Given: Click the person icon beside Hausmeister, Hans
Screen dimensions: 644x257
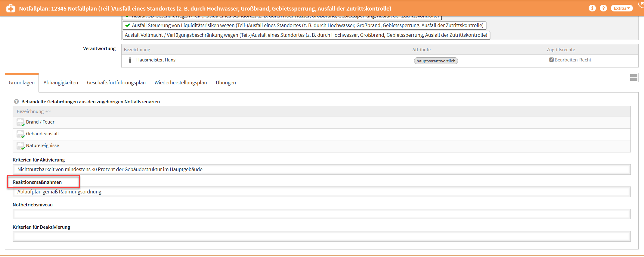Looking at the screenshot, I should point(130,60).
